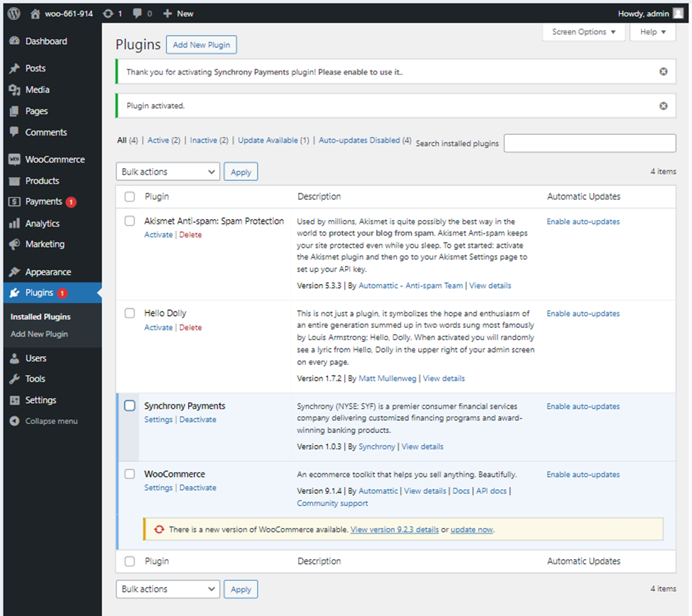Check the select-all checkbox in table header
The width and height of the screenshot is (692, 616).
point(130,197)
